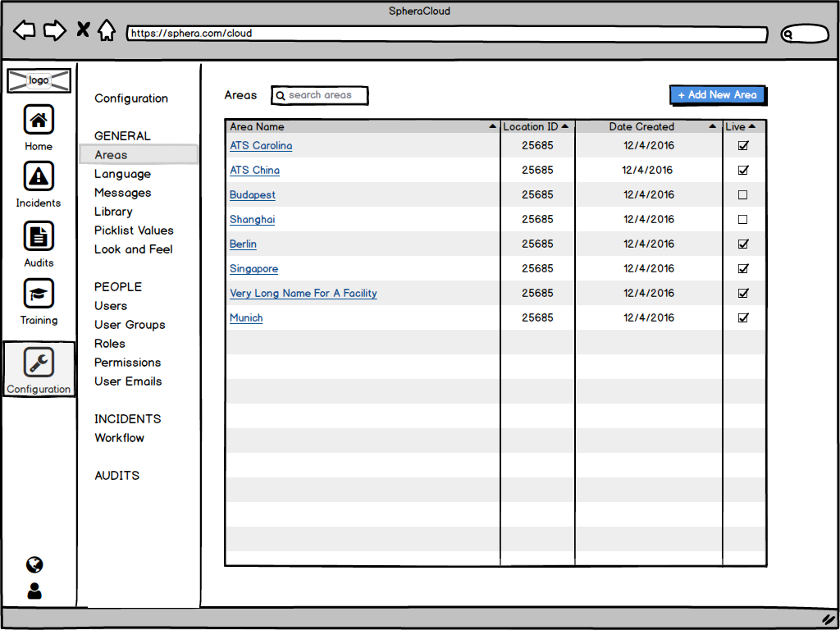Image resolution: width=840 pixels, height=630 pixels.
Task: Open the Berlin area link
Action: point(243,244)
